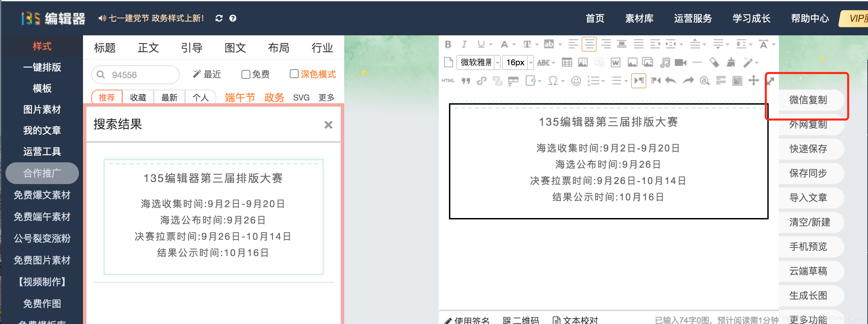868x324 pixels.
Task: Open the insert table tool
Action: pyautogui.click(x=567, y=62)
